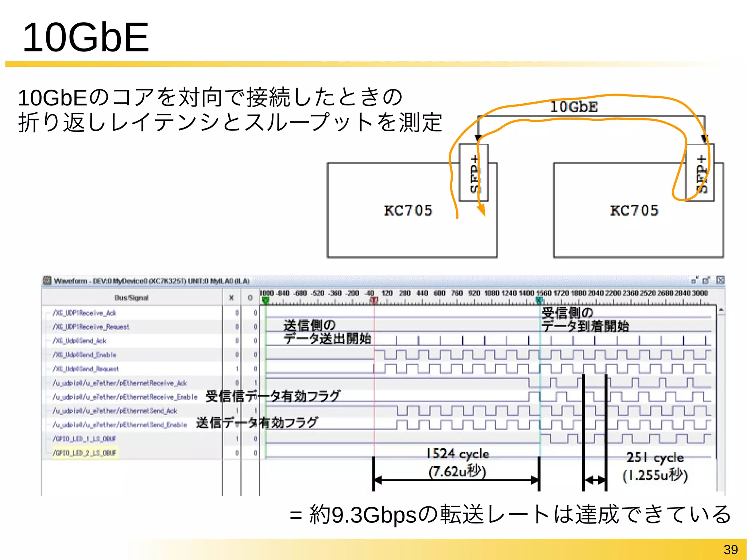Click the slide title 10GbE

pyautogui.click(x=86, y=37)
